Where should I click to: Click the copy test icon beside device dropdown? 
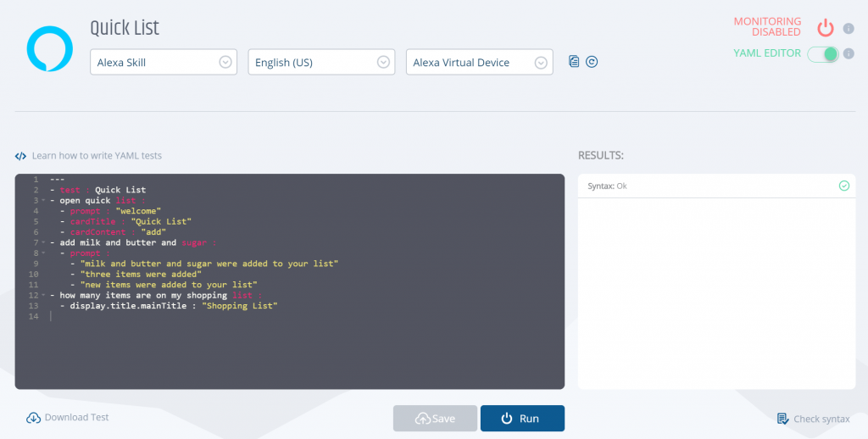574,62
